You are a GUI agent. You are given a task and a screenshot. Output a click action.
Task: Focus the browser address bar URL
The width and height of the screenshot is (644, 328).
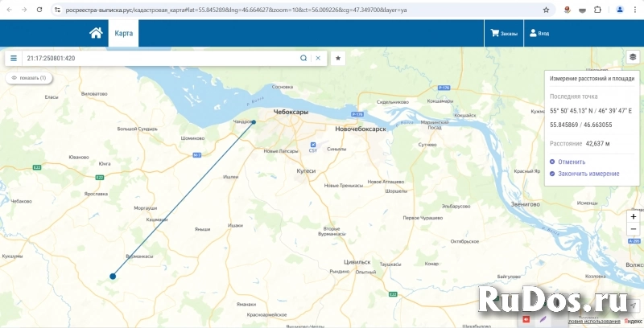pyautogui.click(x=236, y=10)
